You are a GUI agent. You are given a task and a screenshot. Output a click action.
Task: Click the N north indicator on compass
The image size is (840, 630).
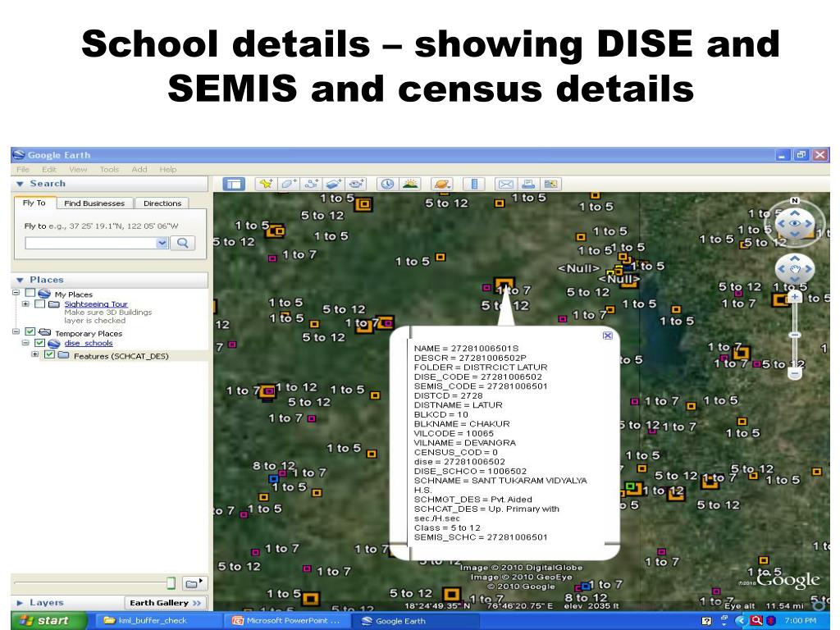[794, 201]
